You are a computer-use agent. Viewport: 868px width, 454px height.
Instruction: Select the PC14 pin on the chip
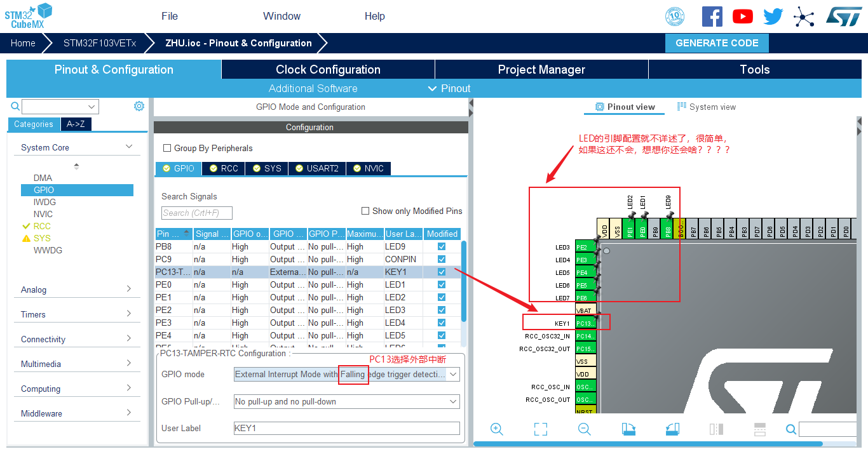(x=585, y=336)
